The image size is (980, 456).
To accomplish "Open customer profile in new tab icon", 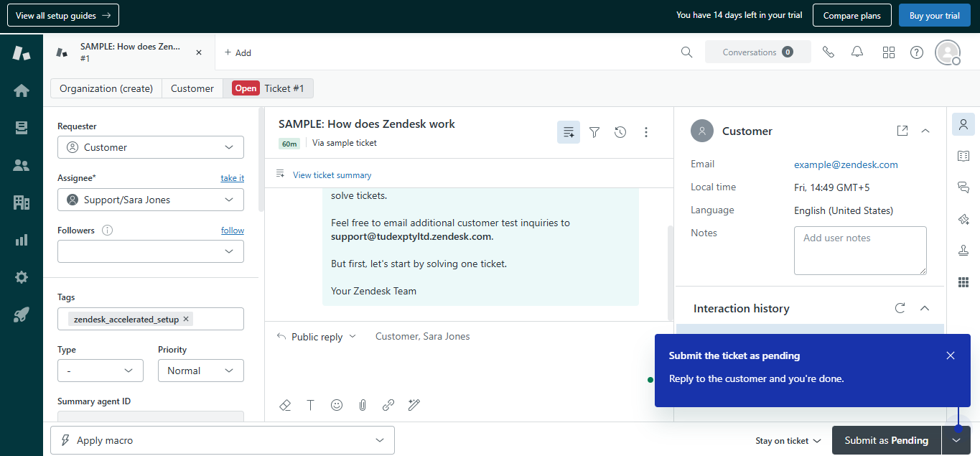I will coord(902,131).
